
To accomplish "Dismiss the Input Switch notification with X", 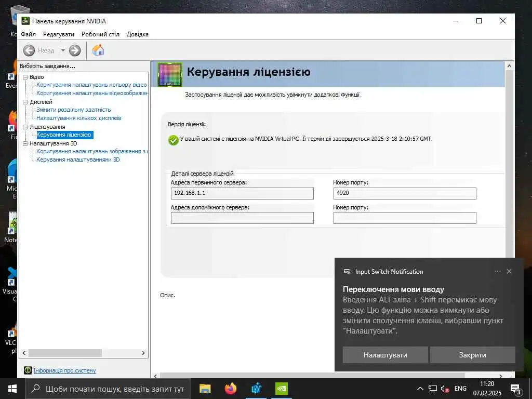I will click(x=509, y=271).
